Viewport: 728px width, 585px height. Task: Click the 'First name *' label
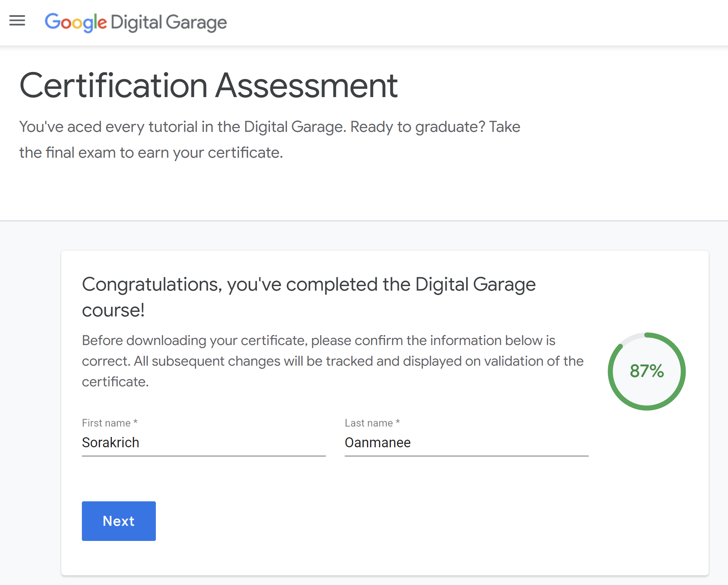(110, 423)
